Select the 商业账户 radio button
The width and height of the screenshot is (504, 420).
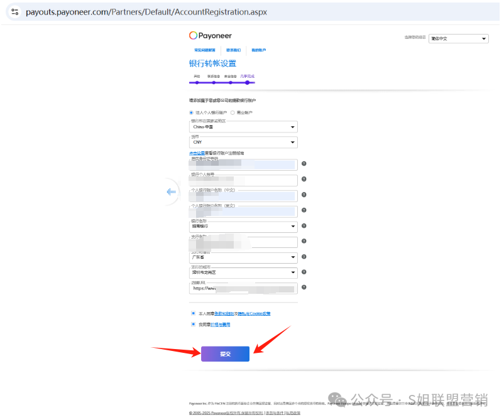click(233, 113)
